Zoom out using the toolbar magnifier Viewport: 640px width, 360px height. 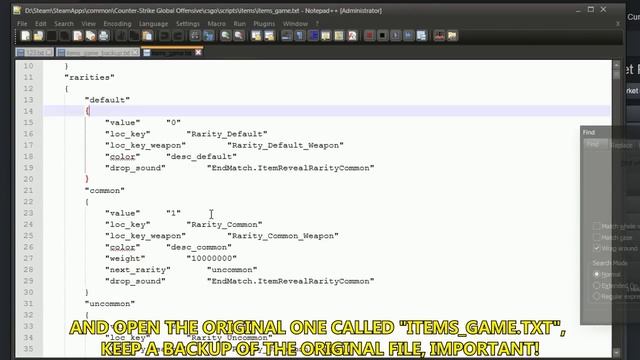coord(239,36)
